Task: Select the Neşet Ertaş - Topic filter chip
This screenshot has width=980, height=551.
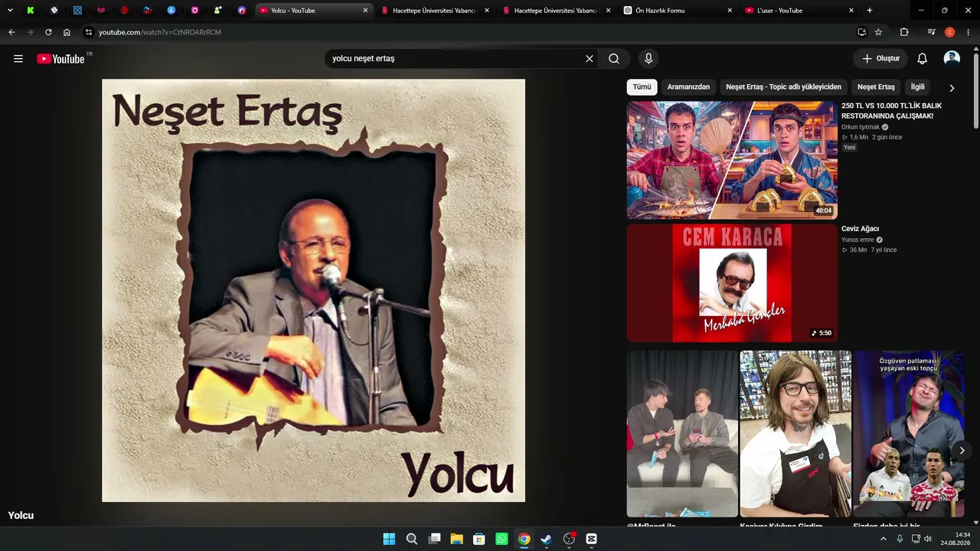Action: 783,87
